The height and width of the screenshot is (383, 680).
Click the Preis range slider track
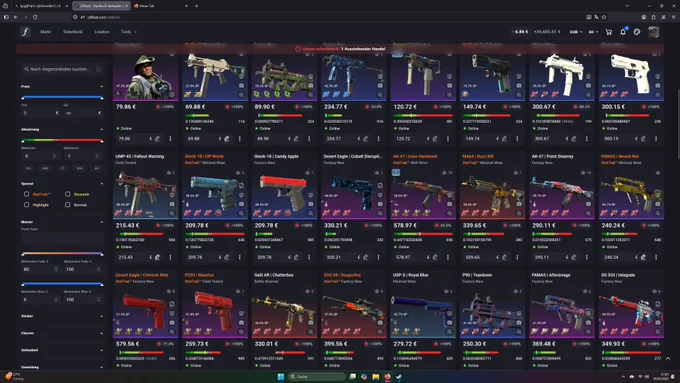[x=62, y=98]
